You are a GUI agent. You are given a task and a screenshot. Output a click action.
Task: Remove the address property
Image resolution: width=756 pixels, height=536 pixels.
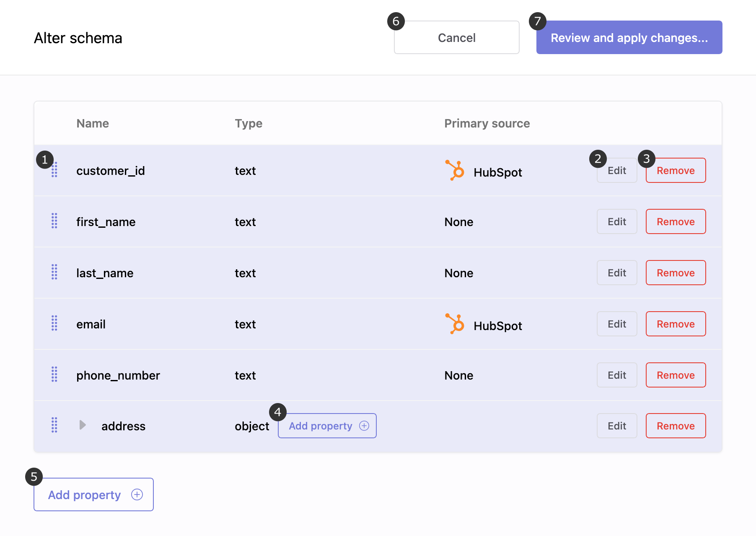[x=675, y=426]
